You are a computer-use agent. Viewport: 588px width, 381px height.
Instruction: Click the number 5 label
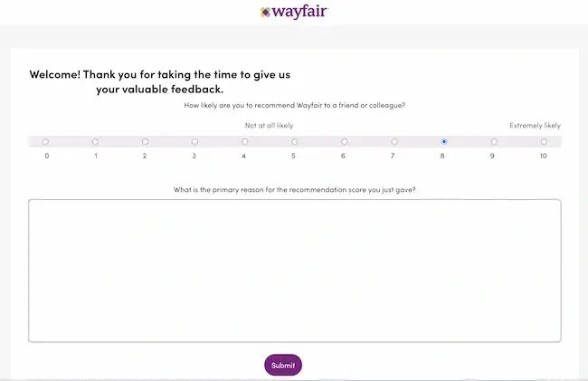tap(293, 156)
